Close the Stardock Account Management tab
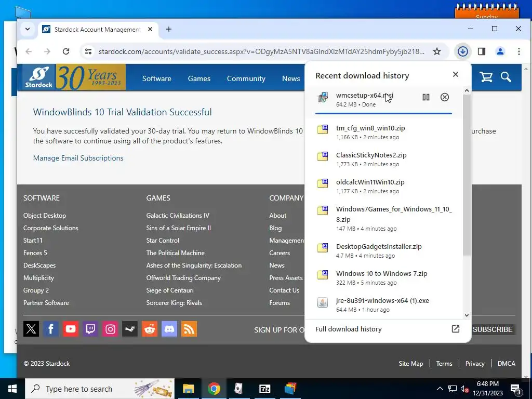The width and height of the screenshot is (532, 399). [x=150, y=29]
